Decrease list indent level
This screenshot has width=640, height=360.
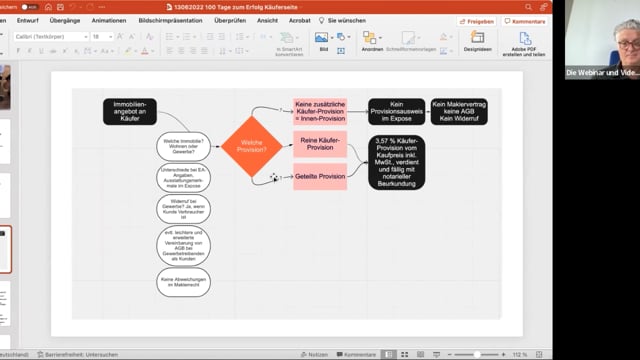click(x=210, y=37)
